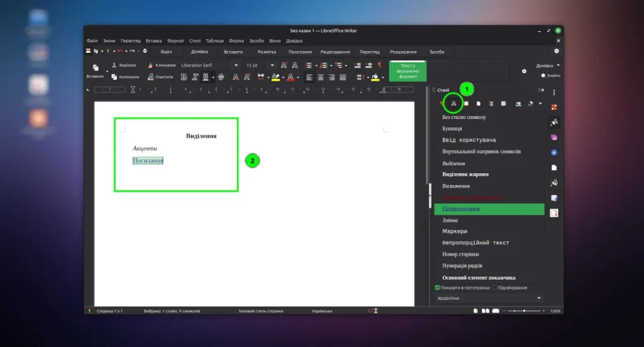Open the outline list format dropdown
This screenshot has width=644, height=347.
pos(346,65)
